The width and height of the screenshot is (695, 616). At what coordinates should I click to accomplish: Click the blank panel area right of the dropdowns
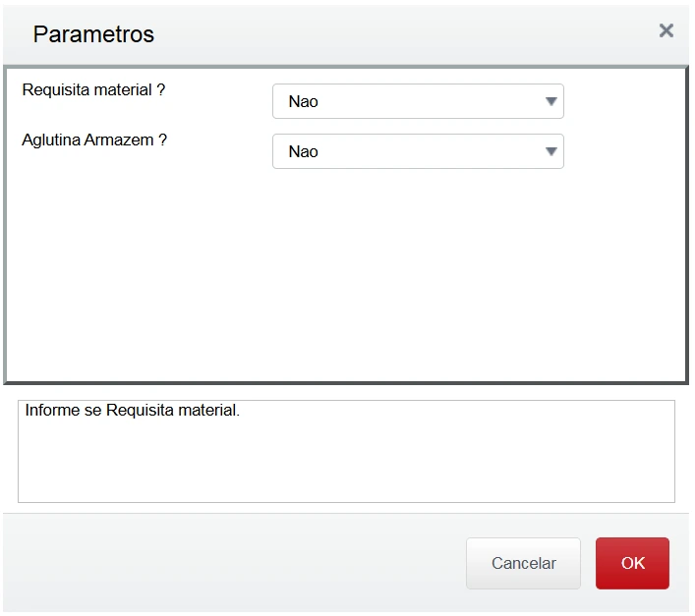click(624, 128)
